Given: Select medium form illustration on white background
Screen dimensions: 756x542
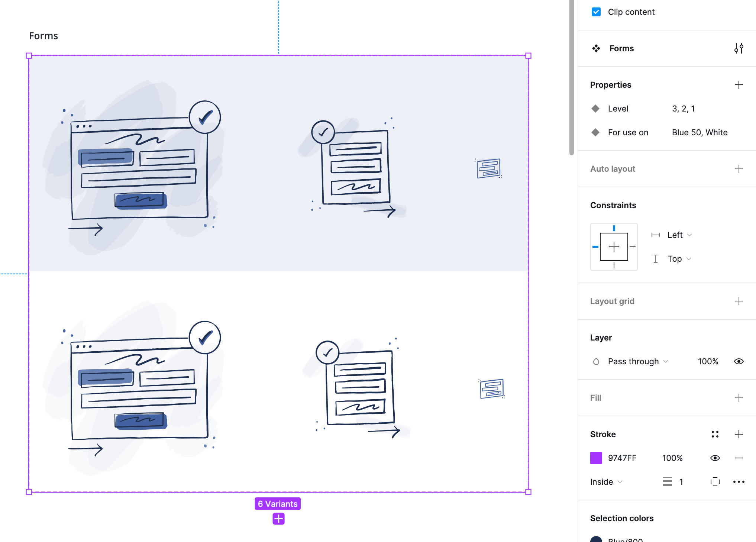Looking at the screenshot, I should tap(356, 389).
